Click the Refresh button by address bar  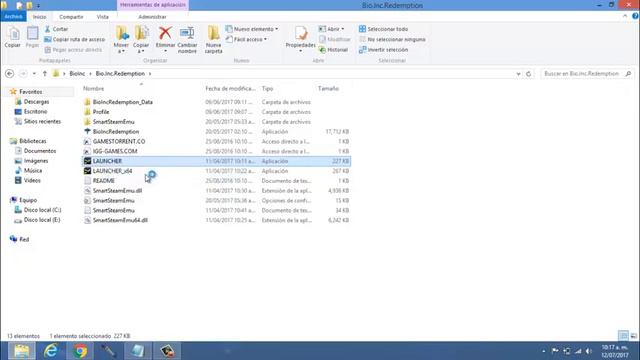coord(529,74)
